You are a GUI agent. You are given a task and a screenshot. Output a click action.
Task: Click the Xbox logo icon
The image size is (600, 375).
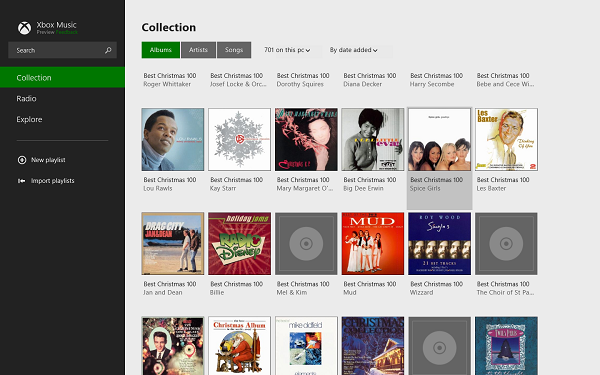tap(24, 28)
